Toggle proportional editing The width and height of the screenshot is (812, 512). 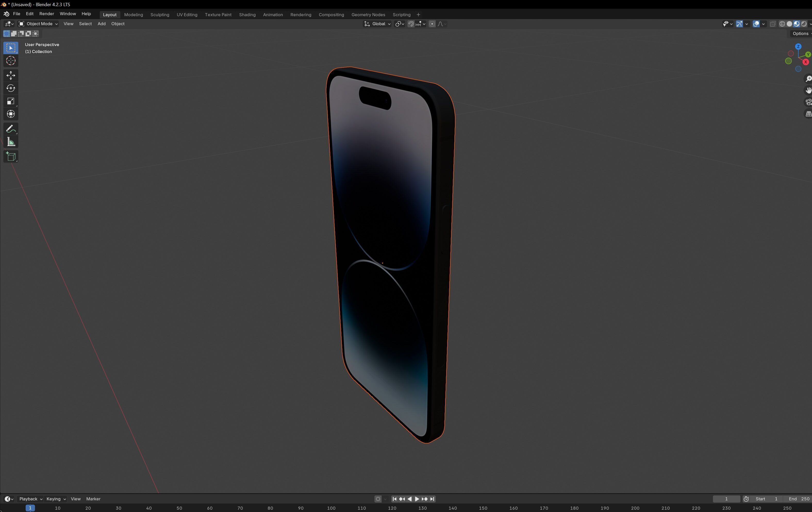[x=432, y=24]
